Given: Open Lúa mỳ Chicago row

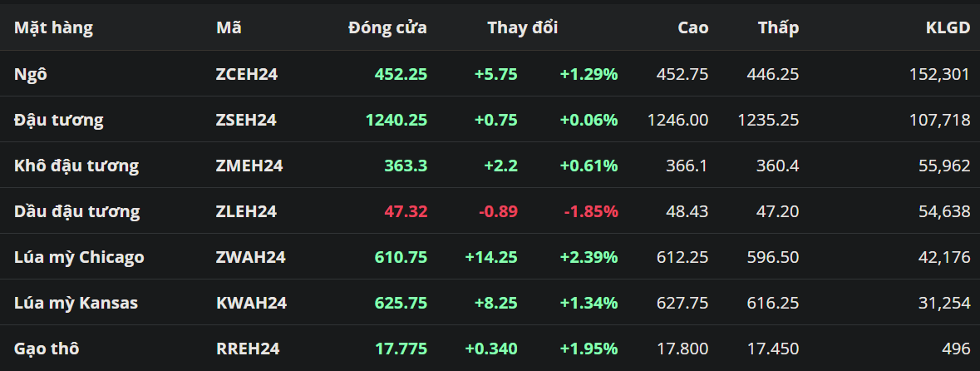Looking at the screenshot, I should (79, 257).
